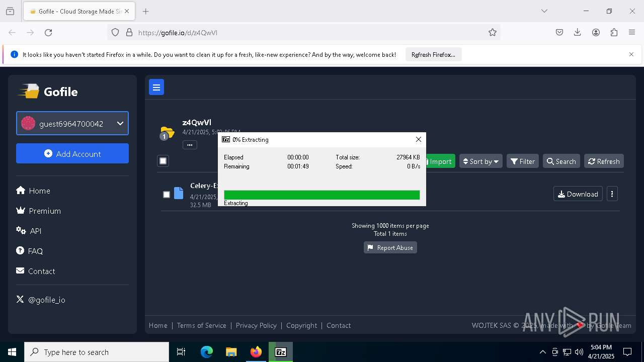The image size is (644, 362).
Task: Open the Firefox downloads panel
Action: tap(578, 32)
